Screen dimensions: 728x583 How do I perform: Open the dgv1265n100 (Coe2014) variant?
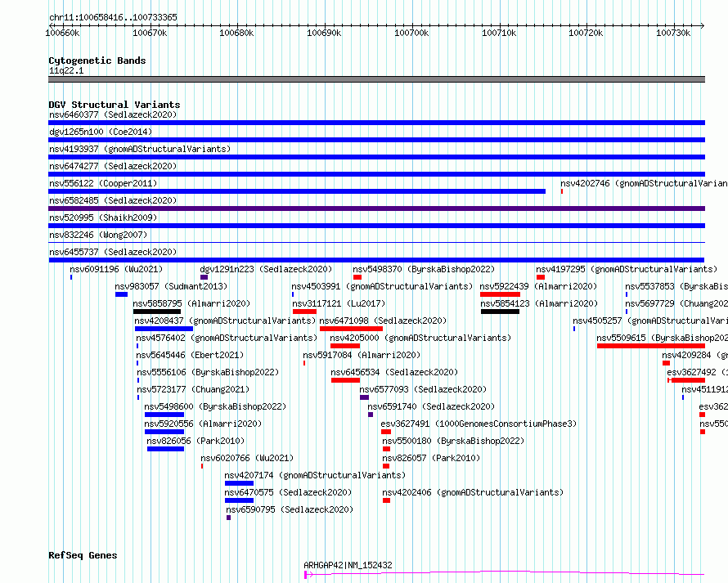point(101,132)
